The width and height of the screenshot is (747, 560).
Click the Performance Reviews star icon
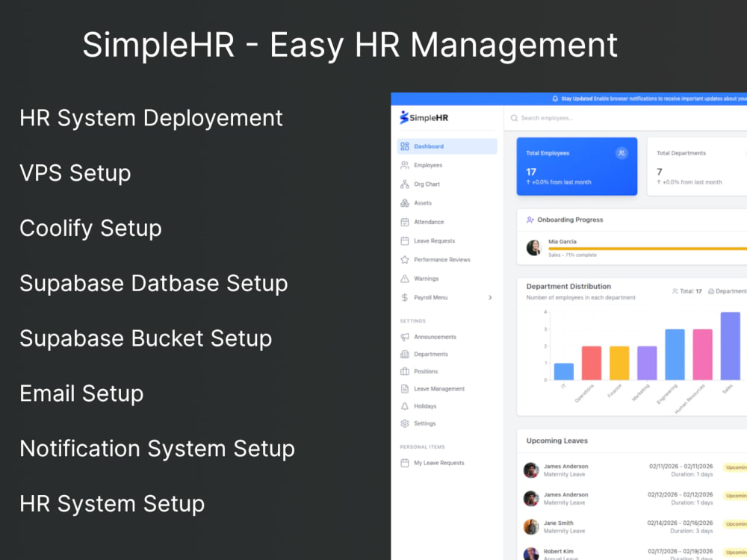click(x=404, y=260)
